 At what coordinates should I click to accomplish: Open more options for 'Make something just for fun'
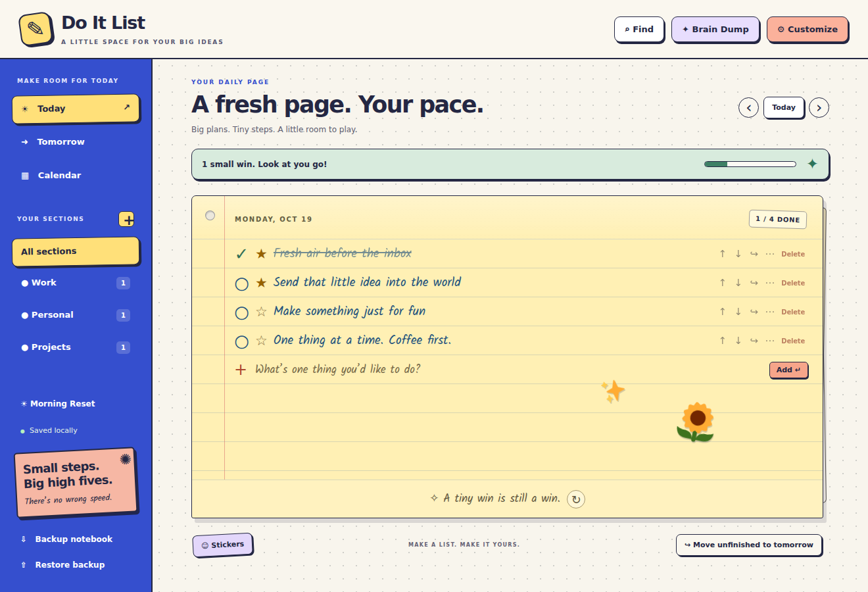[770, 312]
